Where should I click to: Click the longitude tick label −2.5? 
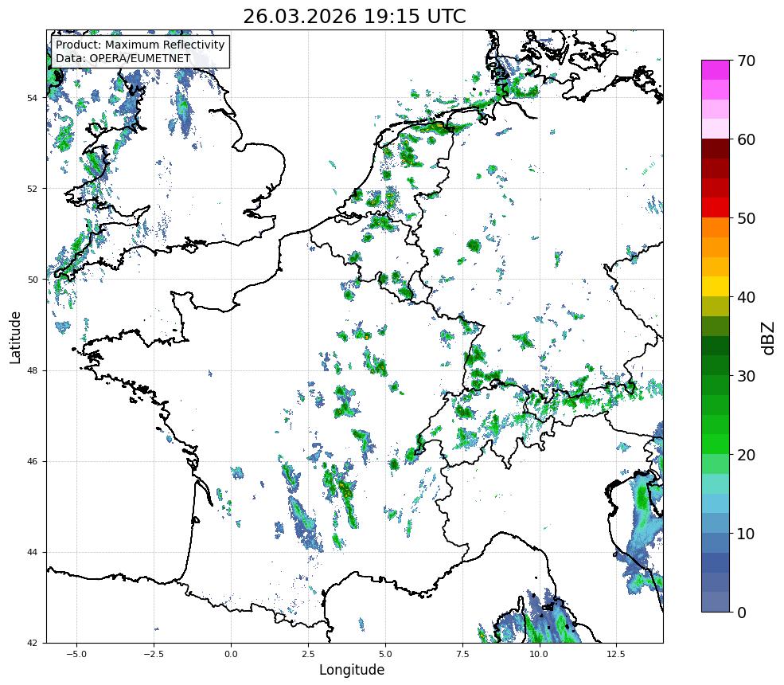click(x=154, y=654)
